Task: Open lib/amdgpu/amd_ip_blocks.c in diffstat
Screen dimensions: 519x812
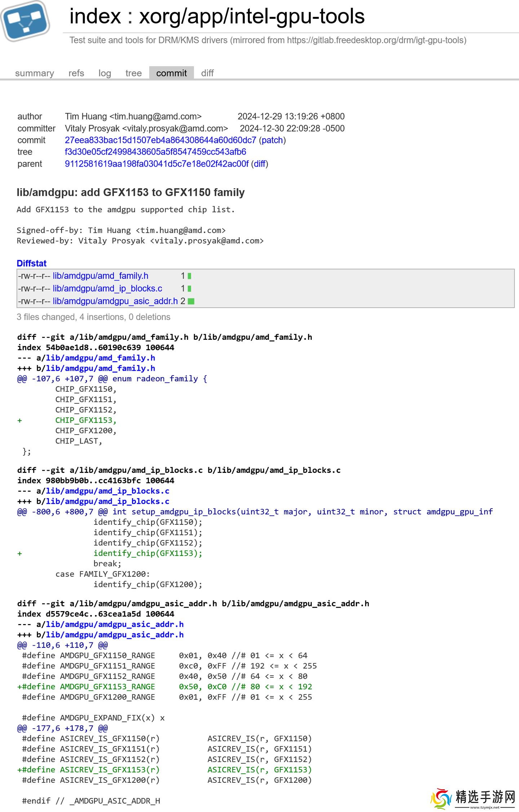Action: tap(107, 289)
